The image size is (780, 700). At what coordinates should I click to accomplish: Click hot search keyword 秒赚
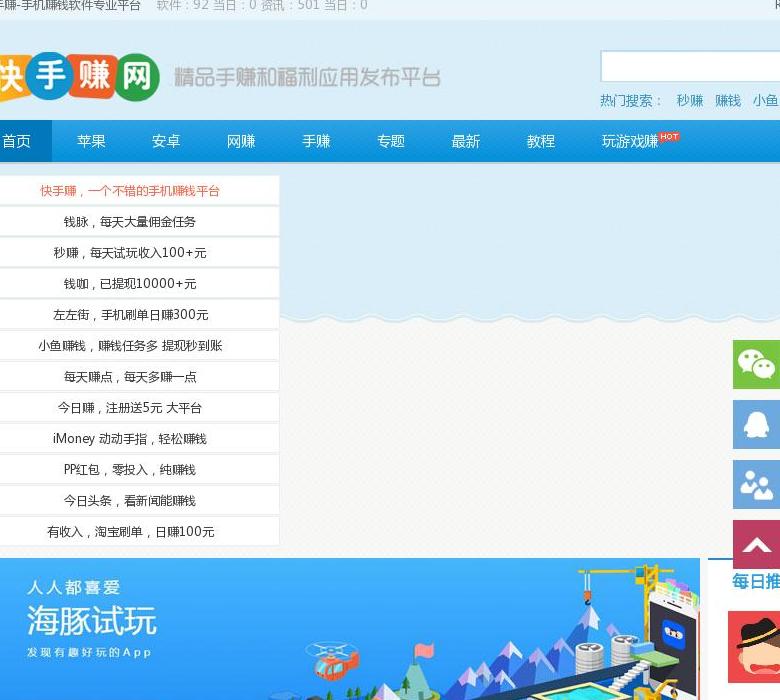point(689,101)
